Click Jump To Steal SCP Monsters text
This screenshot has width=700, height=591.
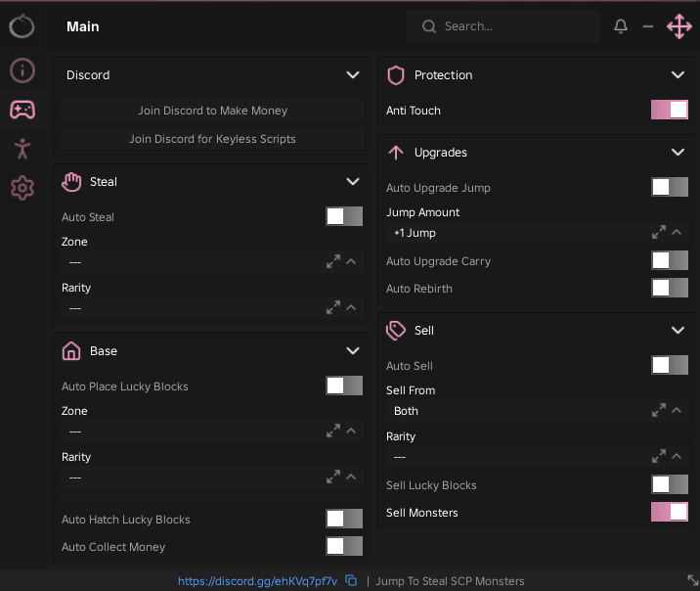[x=450, y=581]
